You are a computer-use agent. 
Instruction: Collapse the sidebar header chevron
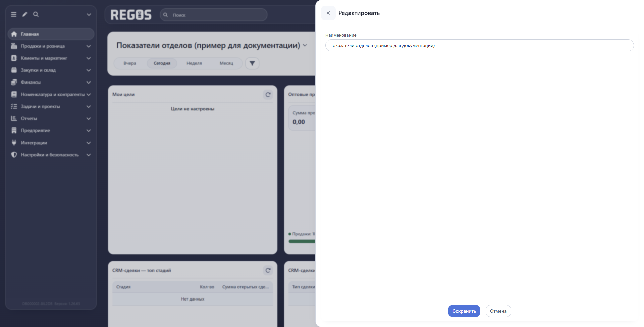click(x=89, y=14)
